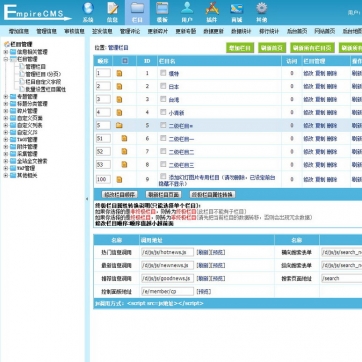362x362 pixels.
Task: Tick the checkbox for 小清新 column
Action: coord(163,112)
